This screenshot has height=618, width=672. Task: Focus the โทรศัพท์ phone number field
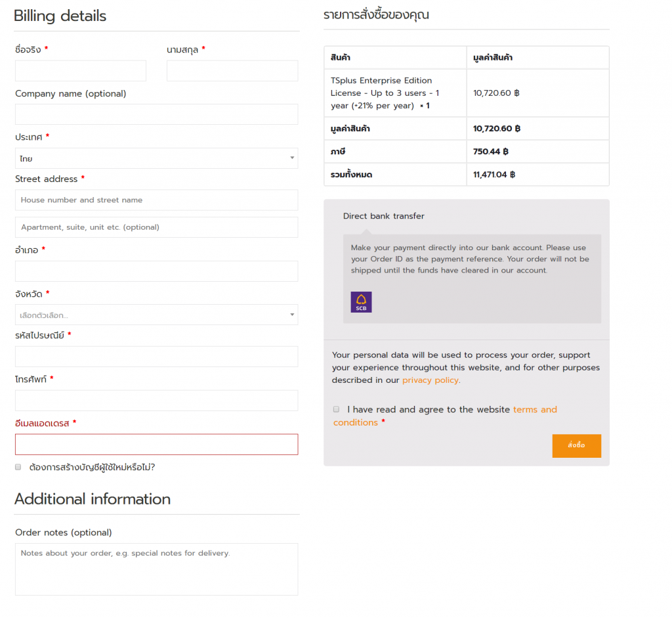[156, 401]
